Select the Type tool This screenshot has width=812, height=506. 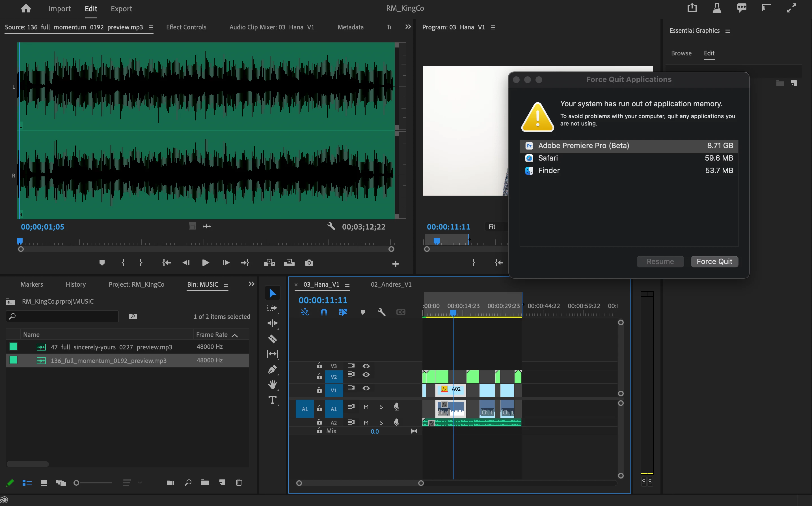tap(272, 400)
